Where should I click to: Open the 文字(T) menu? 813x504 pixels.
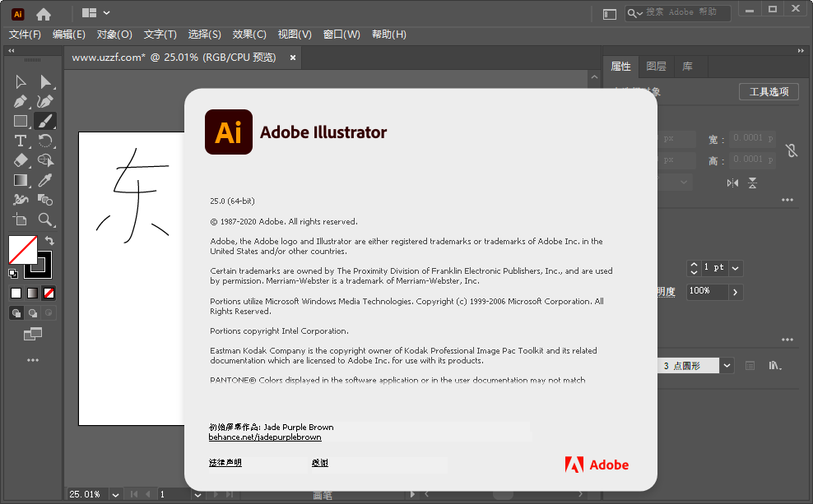tap(160, 35)
